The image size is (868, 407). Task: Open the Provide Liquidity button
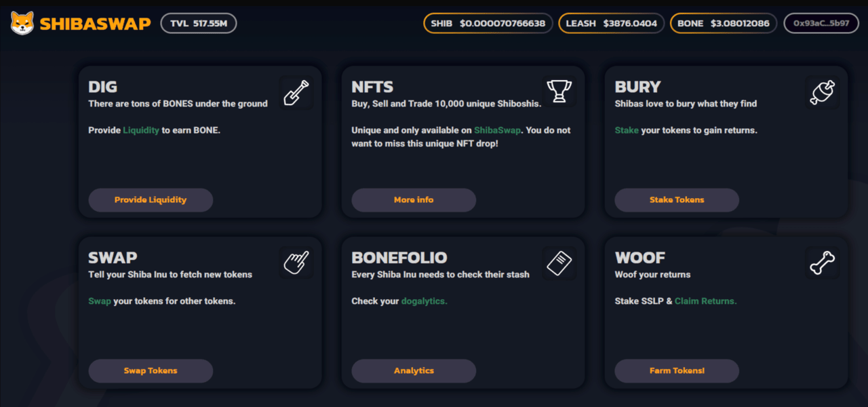151,200
